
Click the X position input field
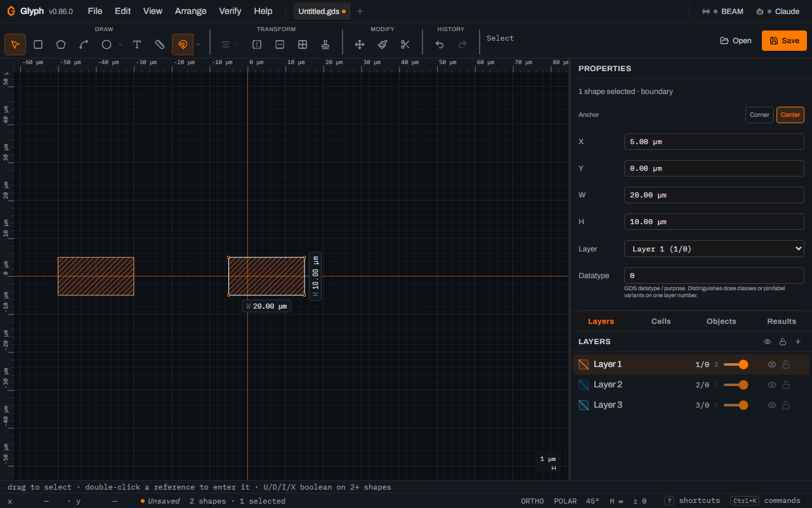[x=714, y=142]
